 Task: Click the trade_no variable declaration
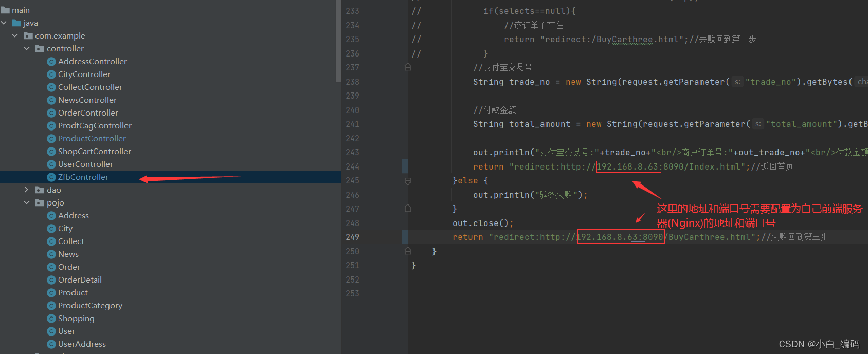coord(529,82)
